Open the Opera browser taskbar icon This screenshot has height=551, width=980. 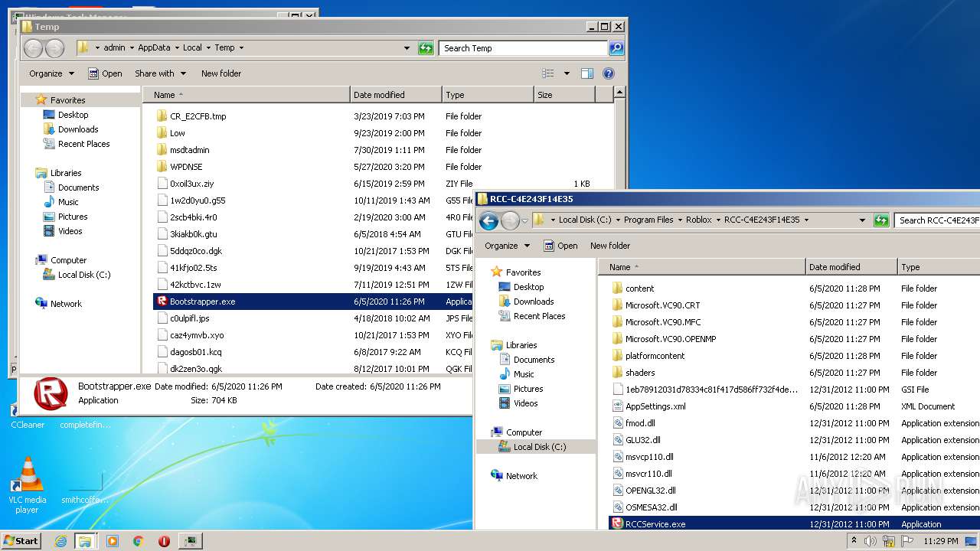coord(164,541)
